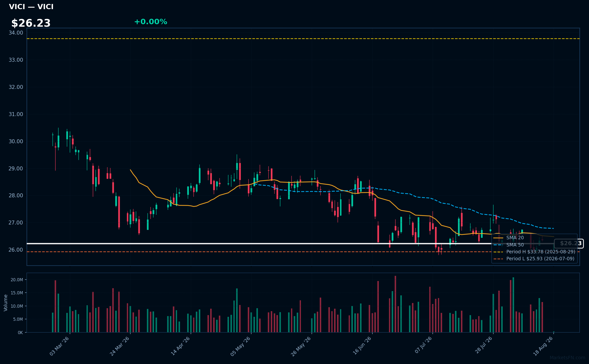Click the Volume axis title

click(6, 303)
